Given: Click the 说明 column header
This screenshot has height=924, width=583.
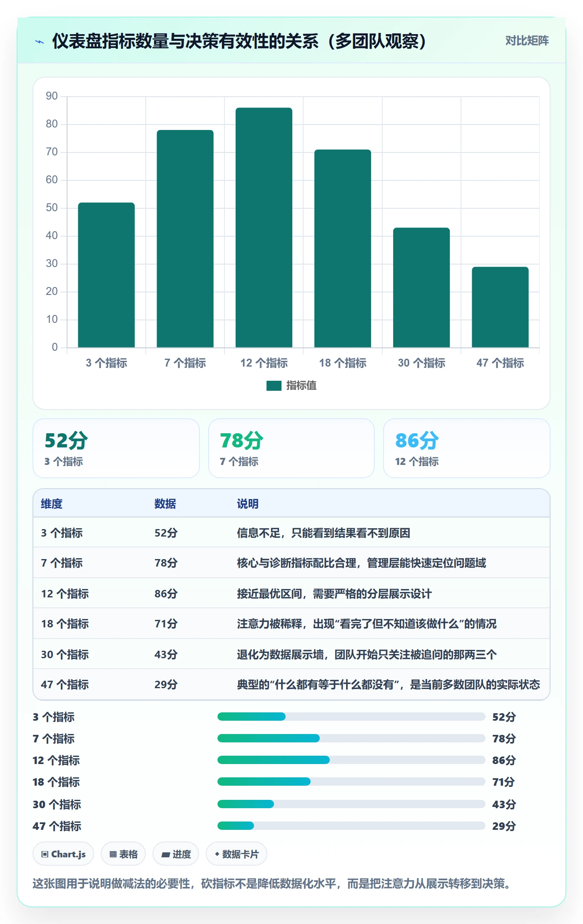Looking at the screenshot, I should click(248, 504).
